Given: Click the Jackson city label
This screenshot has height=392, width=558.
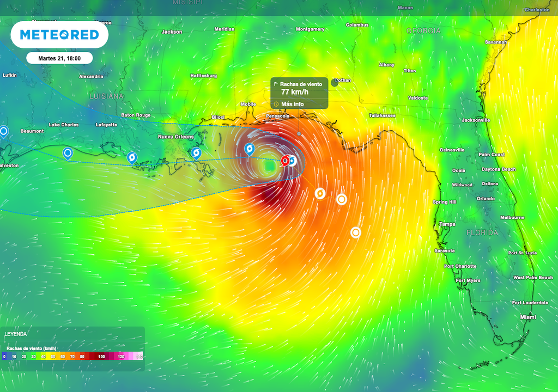Looking at the screenshot, I should (172, 32).
